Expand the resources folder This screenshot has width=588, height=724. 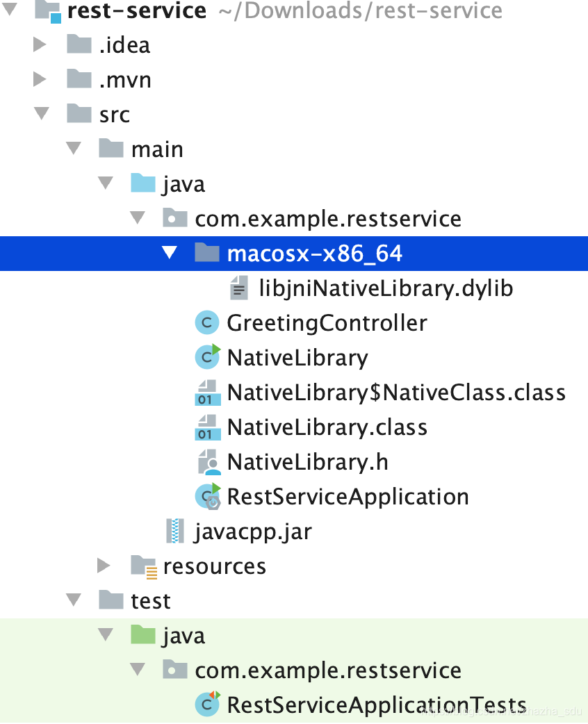tap(104, 566)
